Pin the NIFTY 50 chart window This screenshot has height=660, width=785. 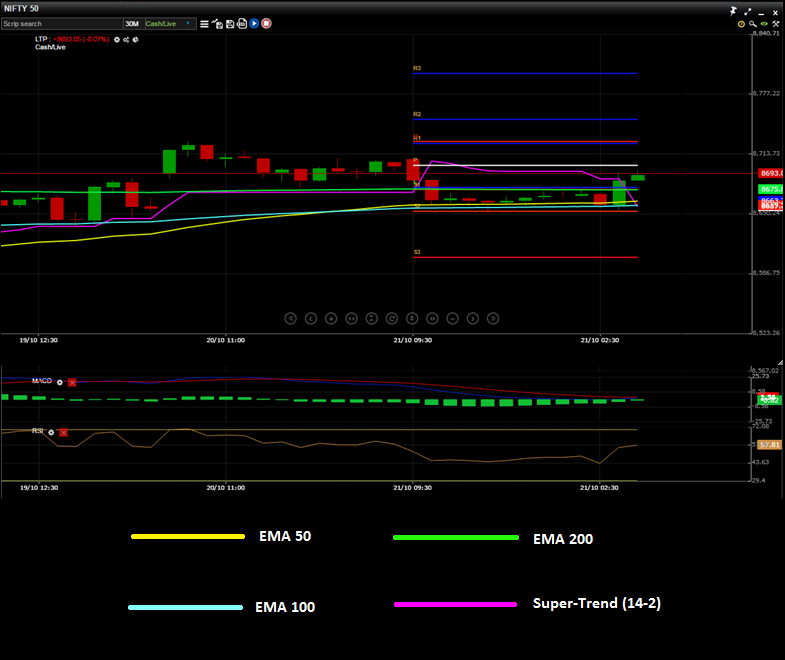733,11
